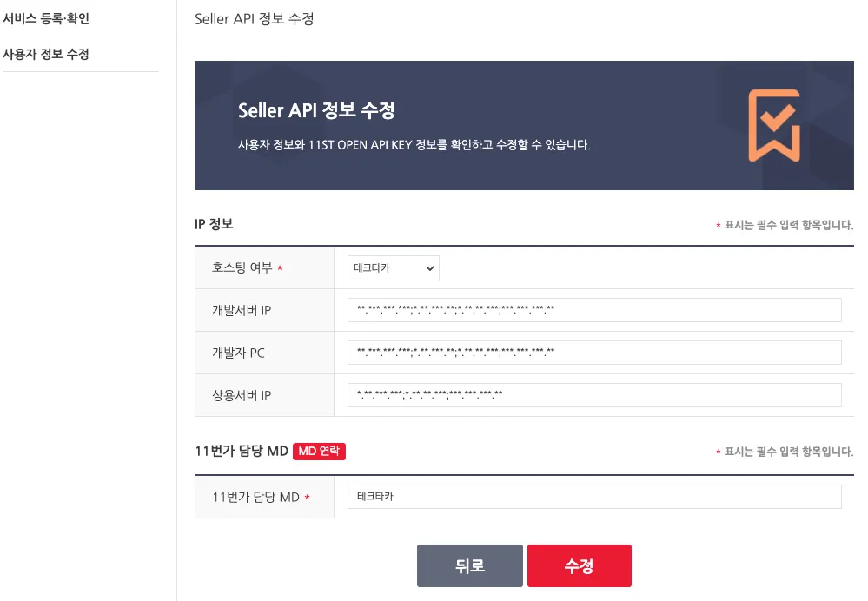Click the IP 정보 section heading
Screen dimensions: 868x601
[214, 224]
